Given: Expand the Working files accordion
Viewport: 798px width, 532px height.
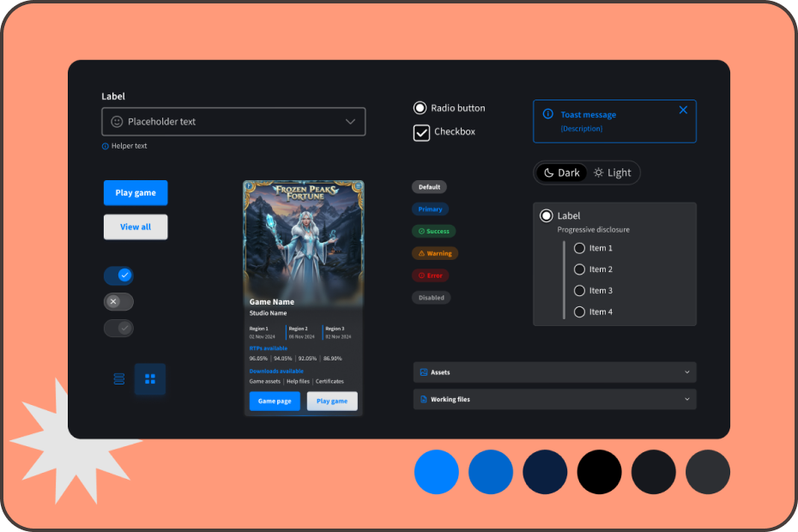Looking at the screenshot, I should point(686,399).
